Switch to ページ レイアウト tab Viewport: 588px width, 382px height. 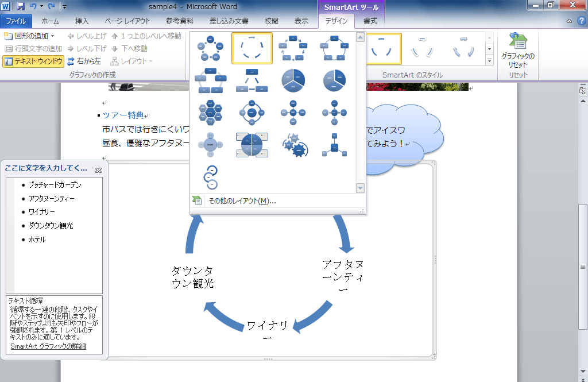(x=127, y=21)
